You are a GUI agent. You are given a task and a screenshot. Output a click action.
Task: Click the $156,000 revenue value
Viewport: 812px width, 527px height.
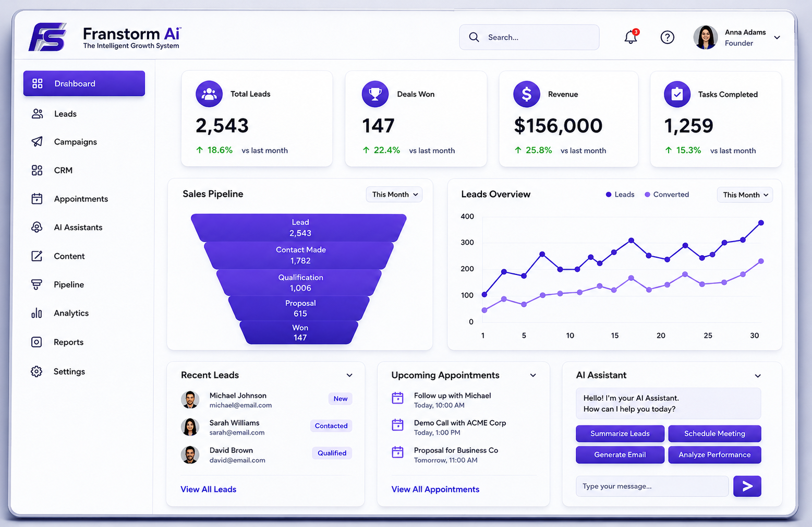click(x=558, y=126)
